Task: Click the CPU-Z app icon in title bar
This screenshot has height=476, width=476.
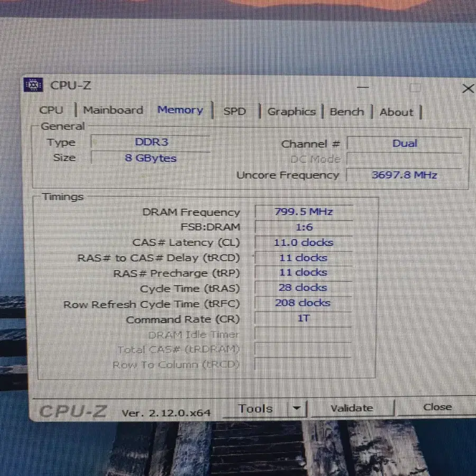Action: coord(33,85)
